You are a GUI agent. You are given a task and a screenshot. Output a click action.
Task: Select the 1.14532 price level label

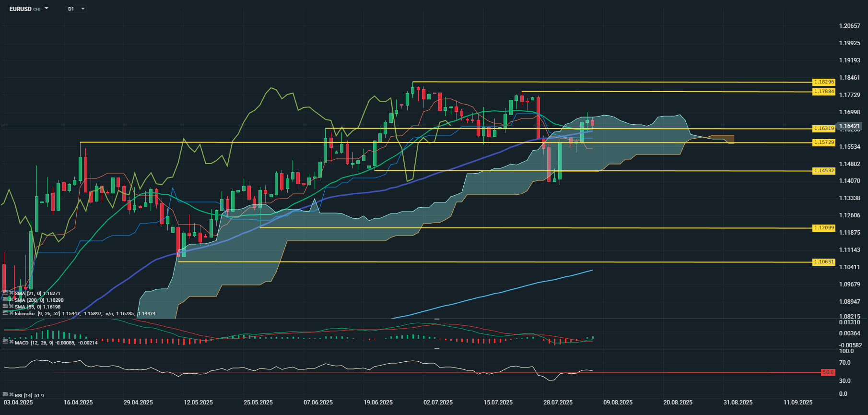[x=824, y=171]
